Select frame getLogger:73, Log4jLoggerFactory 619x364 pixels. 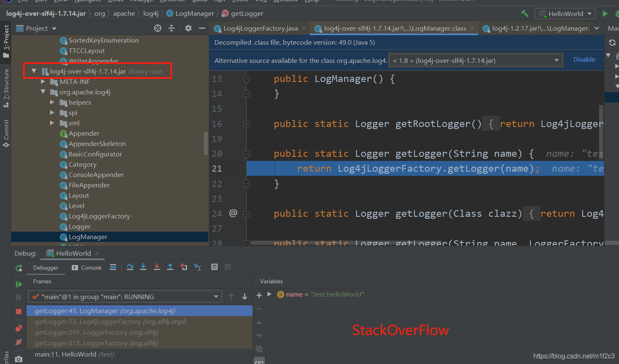pos(140,321)
